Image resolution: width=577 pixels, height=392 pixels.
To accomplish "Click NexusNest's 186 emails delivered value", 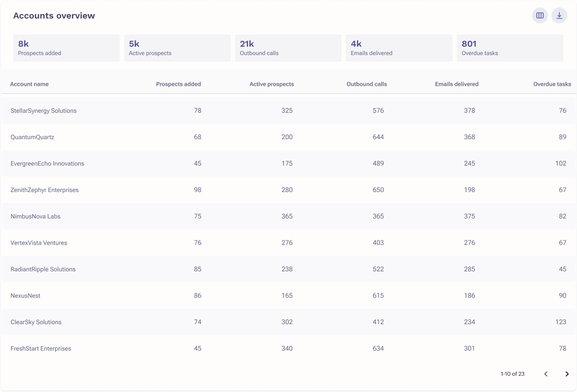I will pos(469,296).
